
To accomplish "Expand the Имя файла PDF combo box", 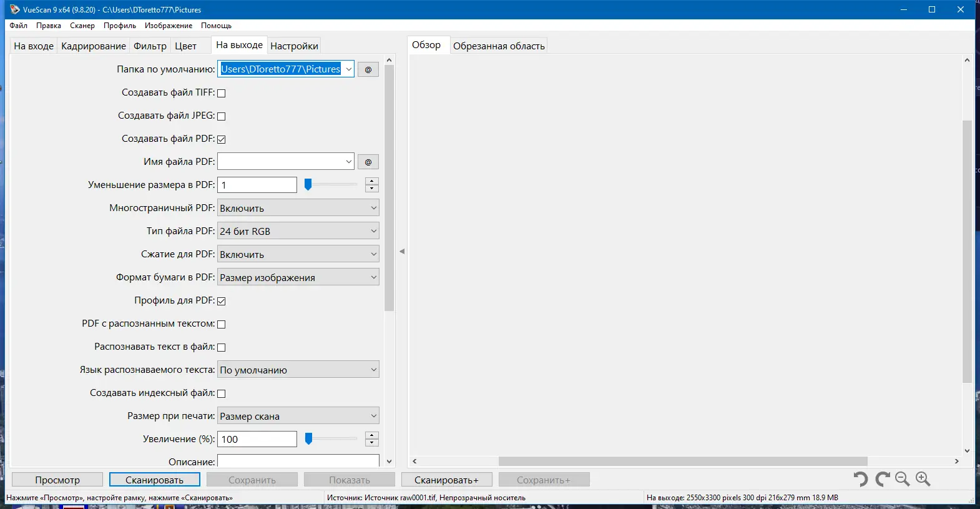I will coord(348,162).
